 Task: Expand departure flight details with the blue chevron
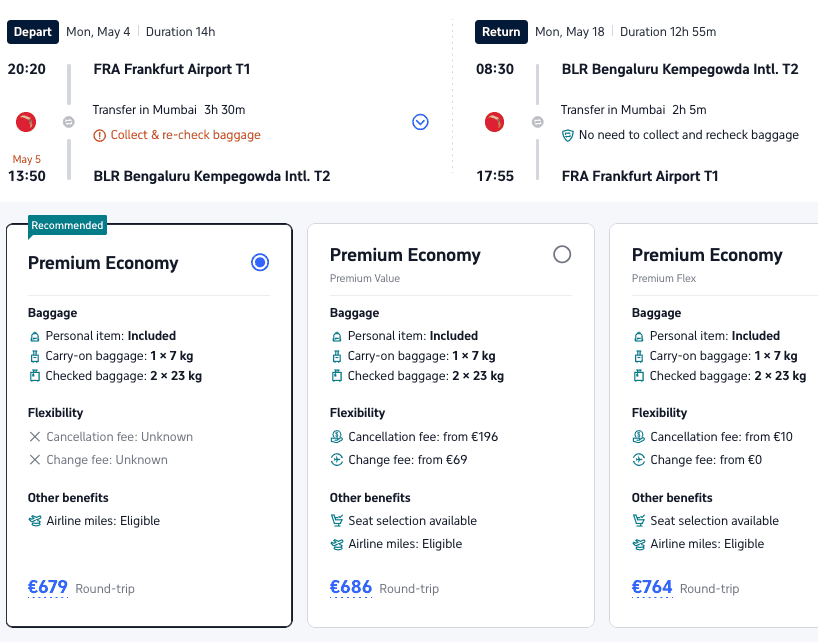[x=420, y=122]
